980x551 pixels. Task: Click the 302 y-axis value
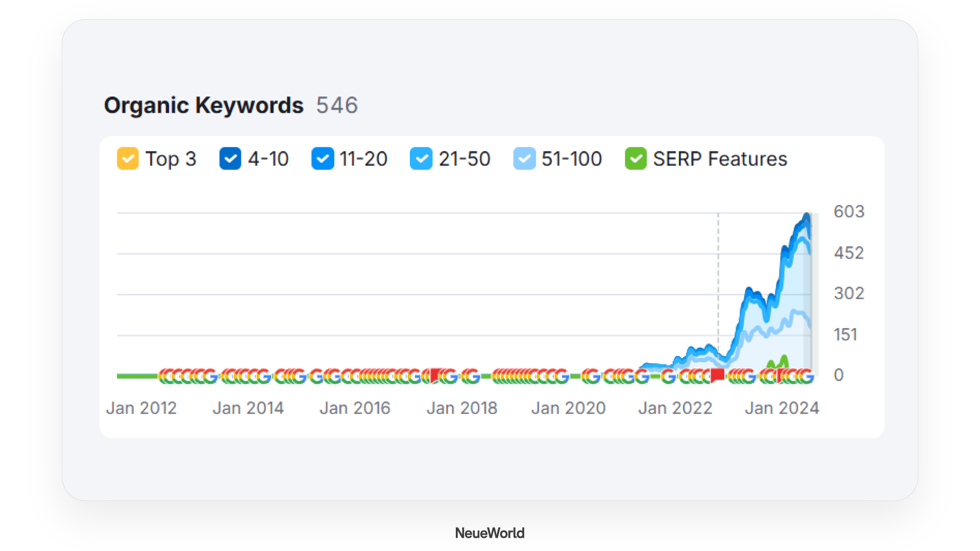tap(849, 293)
